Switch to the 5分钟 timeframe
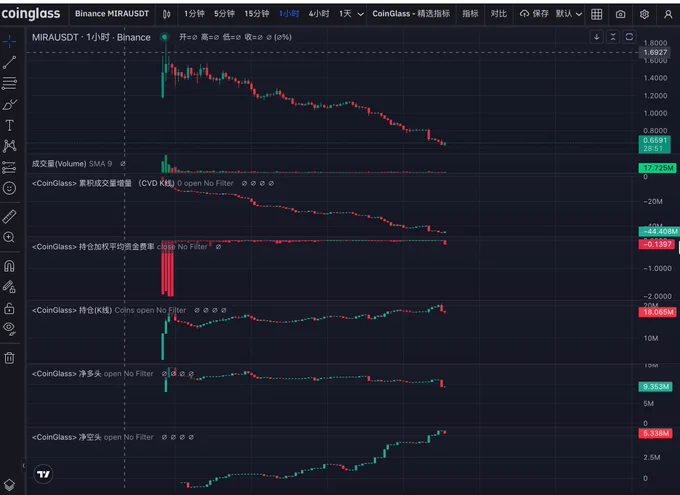Image resolution: width=680 pixels, height=495 pixels. pos(224,14)
